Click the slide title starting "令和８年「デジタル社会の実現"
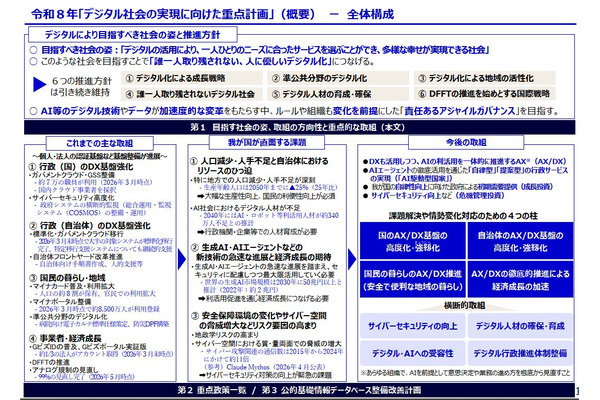 tap(212, 15)
